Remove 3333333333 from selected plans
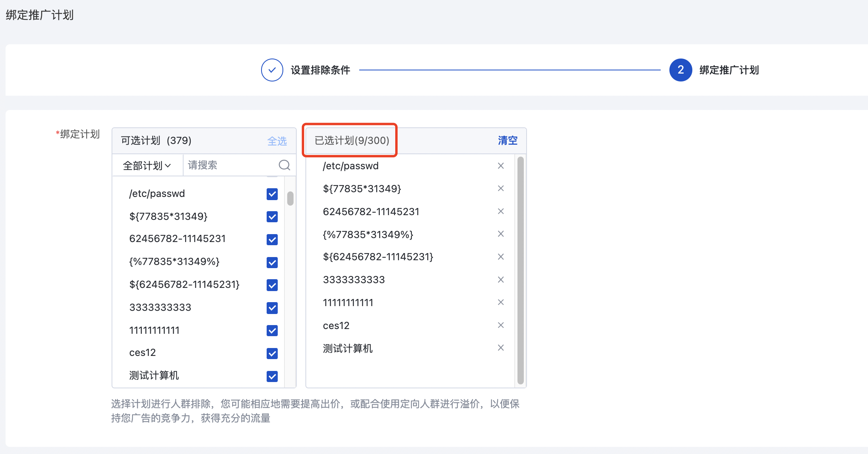This screenshot has height=454, width=868. (x=500, y=280)
